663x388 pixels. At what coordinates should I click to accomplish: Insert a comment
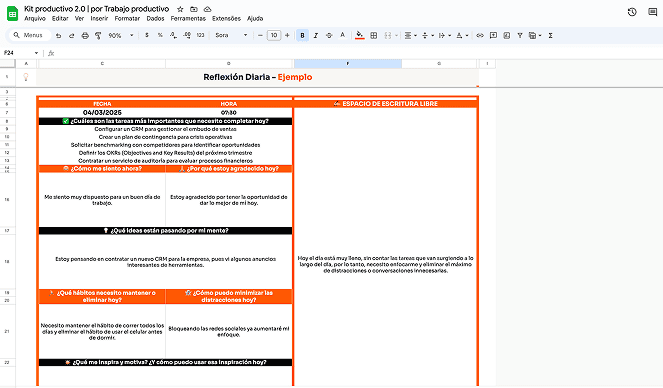[x=493, y=36]
